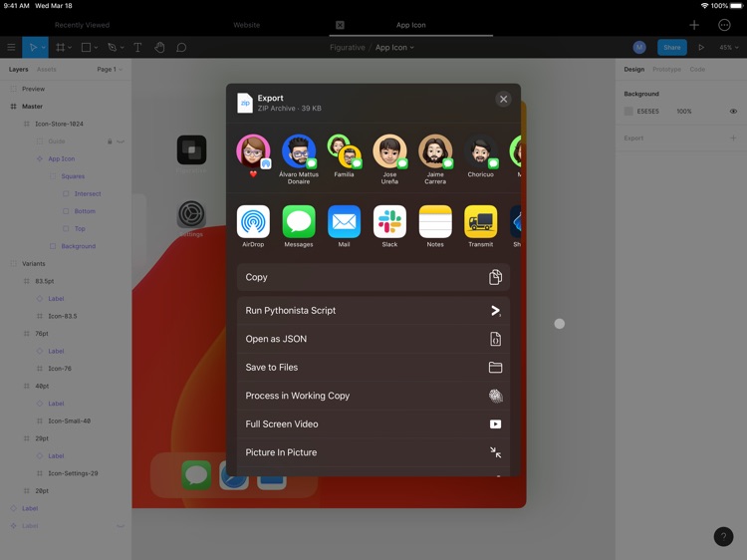Open help with question mark button
The image size is (747, 560).
(x=723, y=536)
